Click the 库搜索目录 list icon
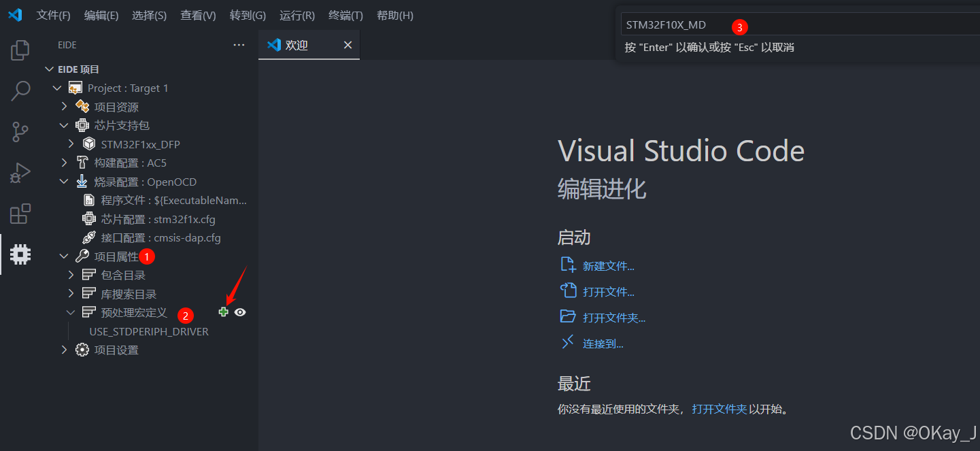 tap(89, 294)
